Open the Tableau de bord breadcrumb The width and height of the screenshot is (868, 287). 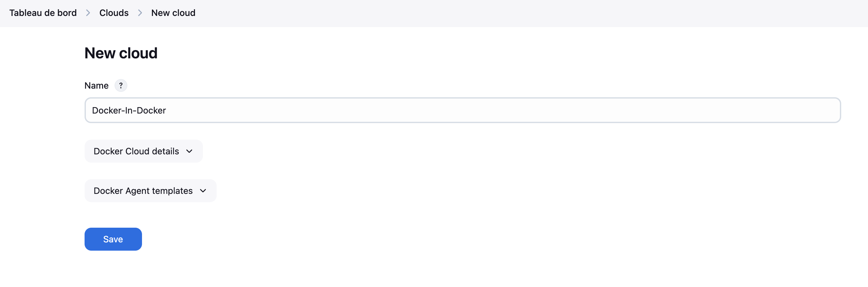coord(43,13)
